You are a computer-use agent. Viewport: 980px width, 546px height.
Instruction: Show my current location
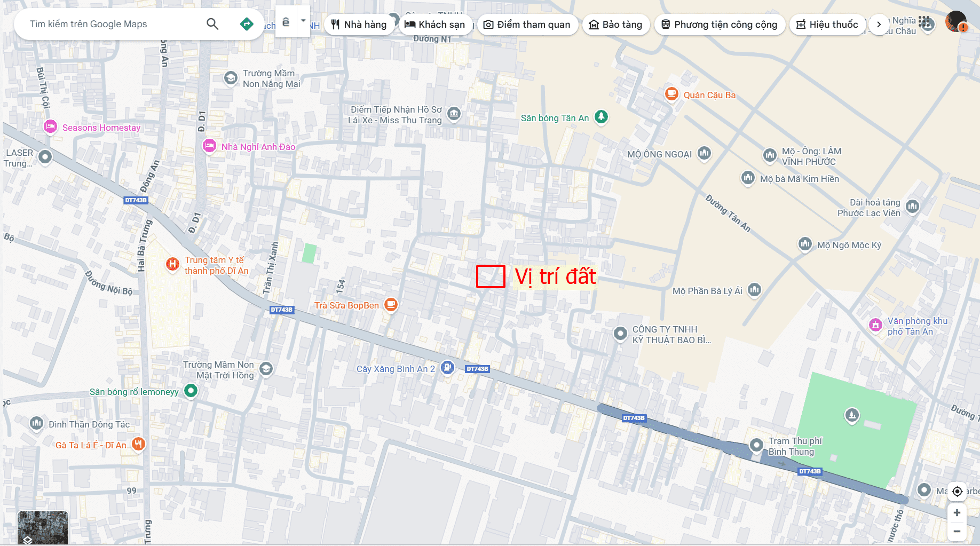click(x=957, y=491)
